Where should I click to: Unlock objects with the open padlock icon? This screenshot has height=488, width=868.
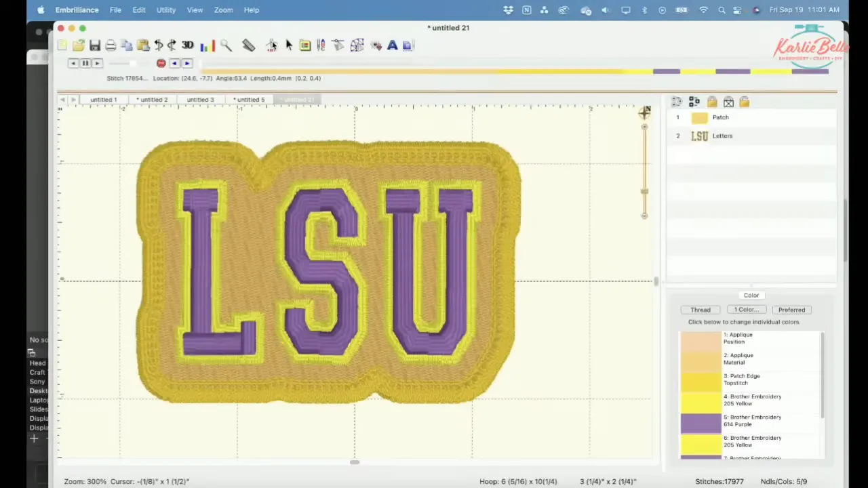click(x=744, y=102)
